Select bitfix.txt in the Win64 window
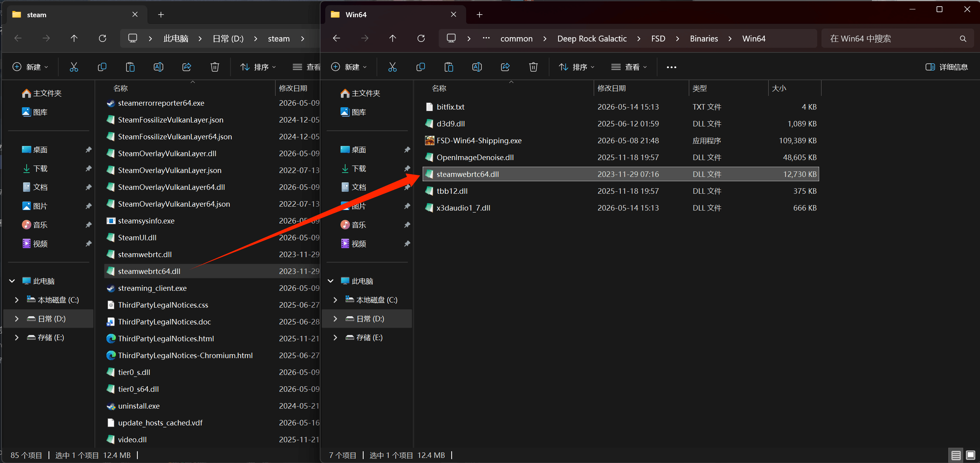 [x=621, y=107]
